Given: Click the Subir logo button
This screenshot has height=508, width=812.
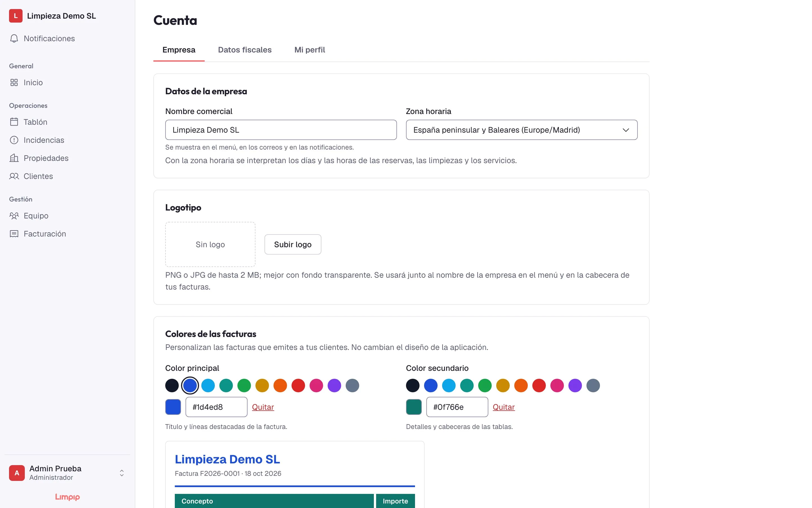Looking at the screenshot, I should (293, 244).
